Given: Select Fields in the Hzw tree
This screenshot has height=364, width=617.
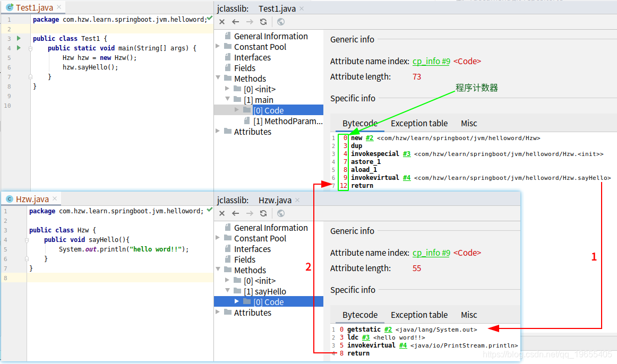Looking at the screenshot, I should pyautogui.click(x=244, y=259).
